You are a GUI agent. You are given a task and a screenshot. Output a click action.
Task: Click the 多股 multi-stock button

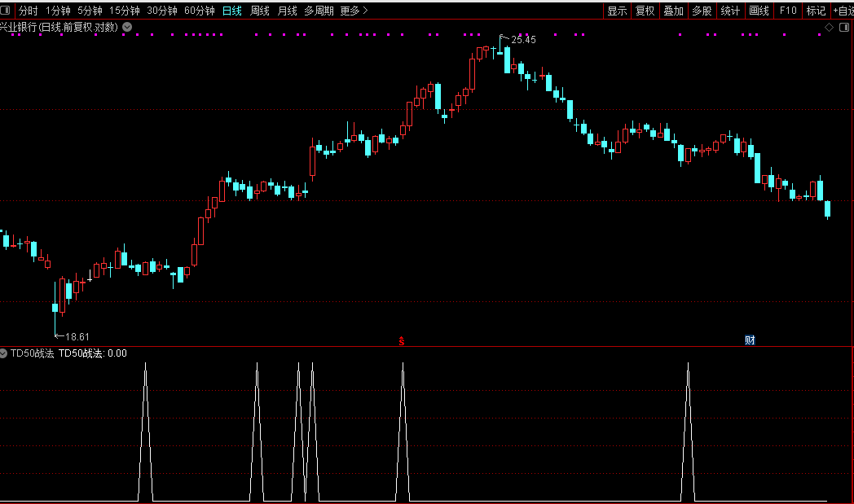point(702,11)
